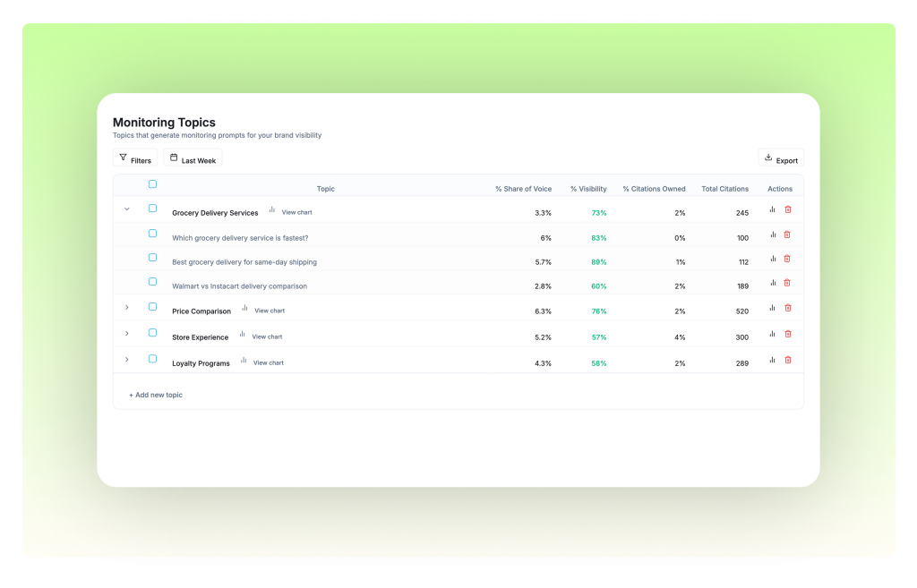This screenshot has width=917, height=588.
Task: Delete the Grocery Delivery Services topic
Action: tap(788, 209)
